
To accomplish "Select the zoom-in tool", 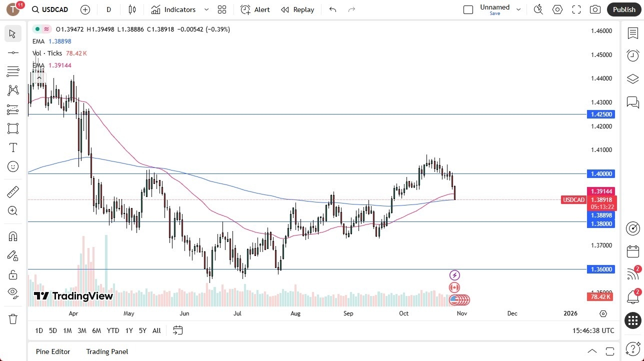I will tap(13, 210).
